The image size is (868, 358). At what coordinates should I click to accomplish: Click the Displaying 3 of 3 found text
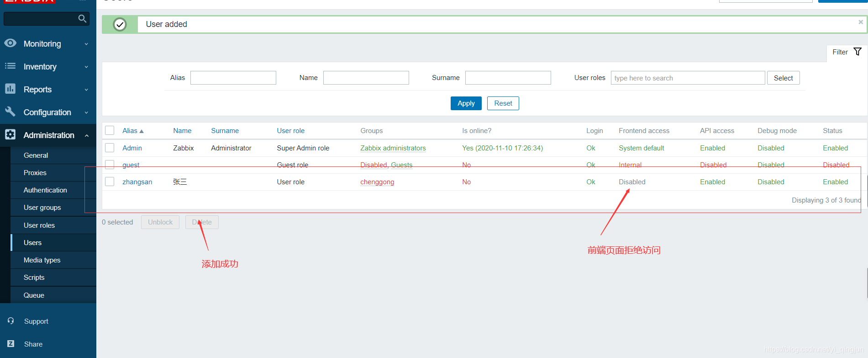point(826,200)
